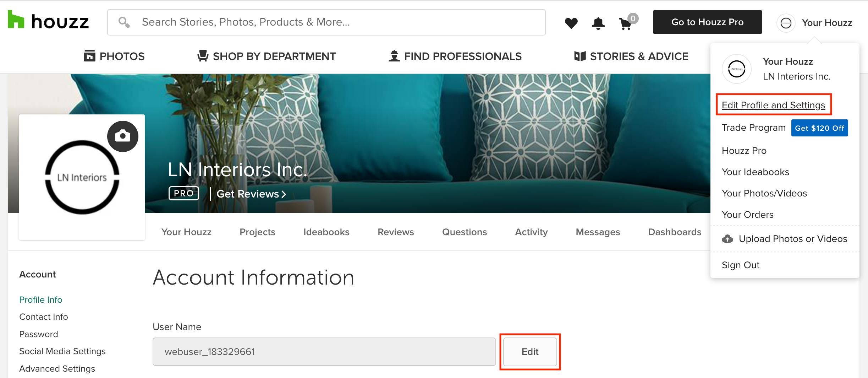Expand FIND PROFESSIONALS menu
This screenshot has height=378, width=868.
point(455,56)
